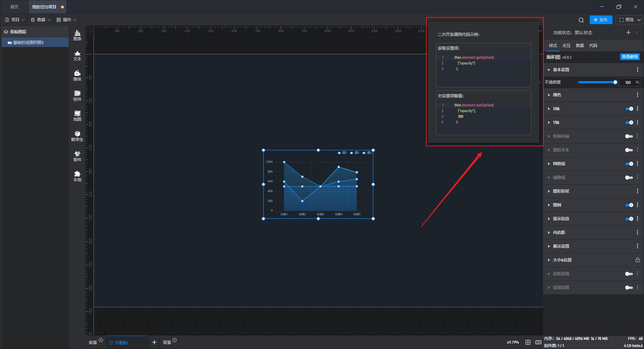Open the three-dot menu for 内边距
The width and height of the screenshot is (644, 349).
[x=637, y=232]
